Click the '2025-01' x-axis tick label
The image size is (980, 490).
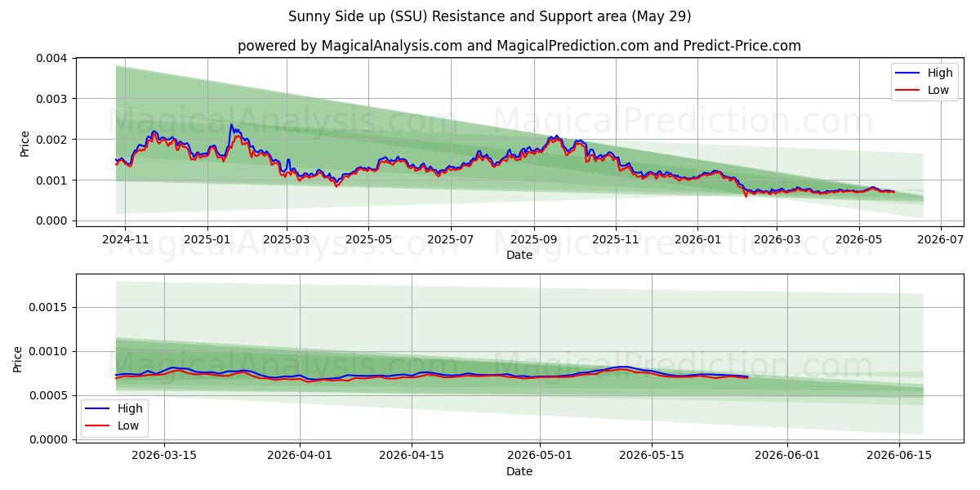(x=207, y=240)
